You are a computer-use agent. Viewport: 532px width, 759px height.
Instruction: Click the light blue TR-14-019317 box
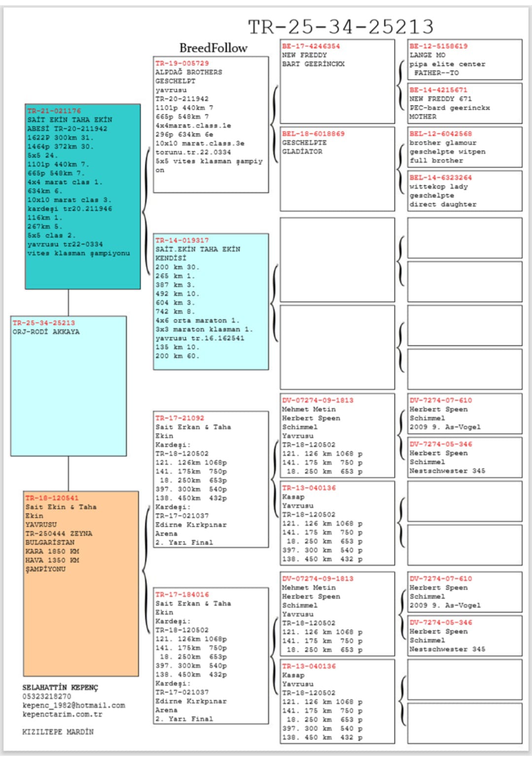point(211,301)
